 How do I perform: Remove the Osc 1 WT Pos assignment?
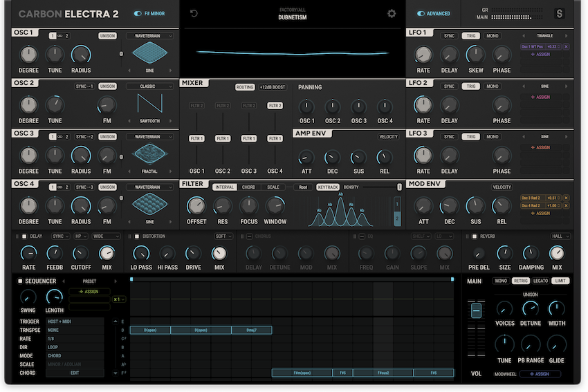[x=567, y=46]
